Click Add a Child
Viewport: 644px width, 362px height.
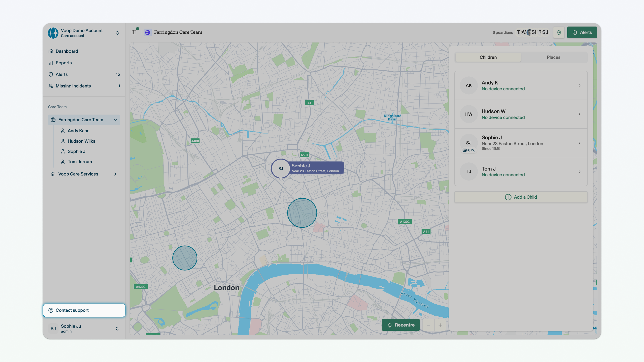(521, 197)
